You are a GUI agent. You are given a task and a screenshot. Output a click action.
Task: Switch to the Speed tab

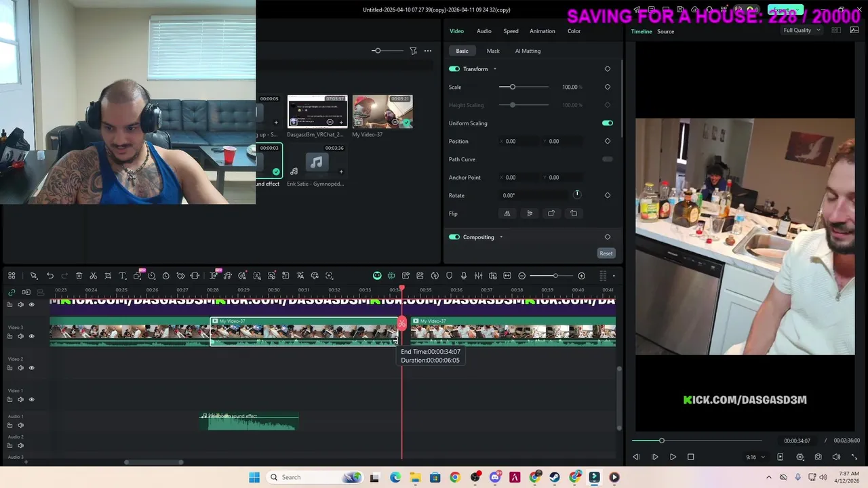tap(511, 31)
